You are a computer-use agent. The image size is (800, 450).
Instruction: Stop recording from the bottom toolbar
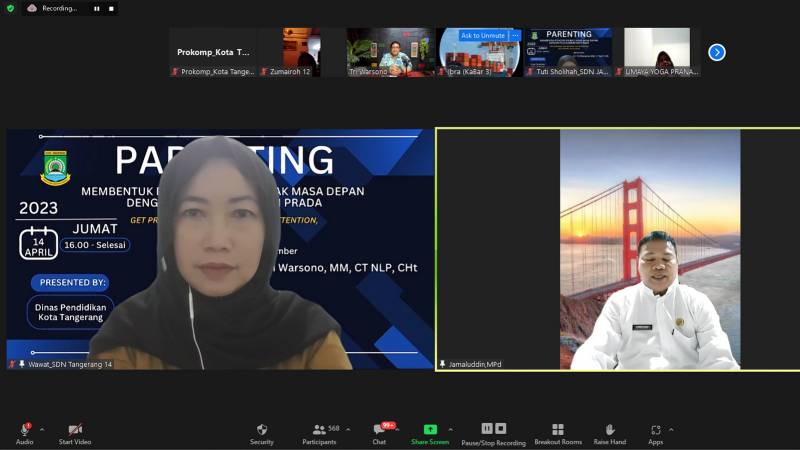[x=501, y=428]
